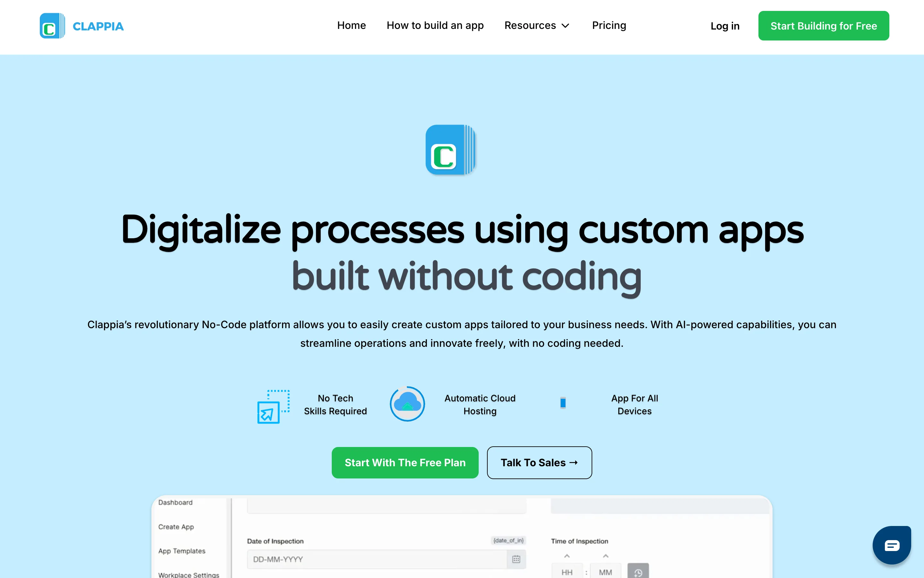The image size is (924, 578).
Task: Click the Clappia logo icon in header
Action: point(52,26)
